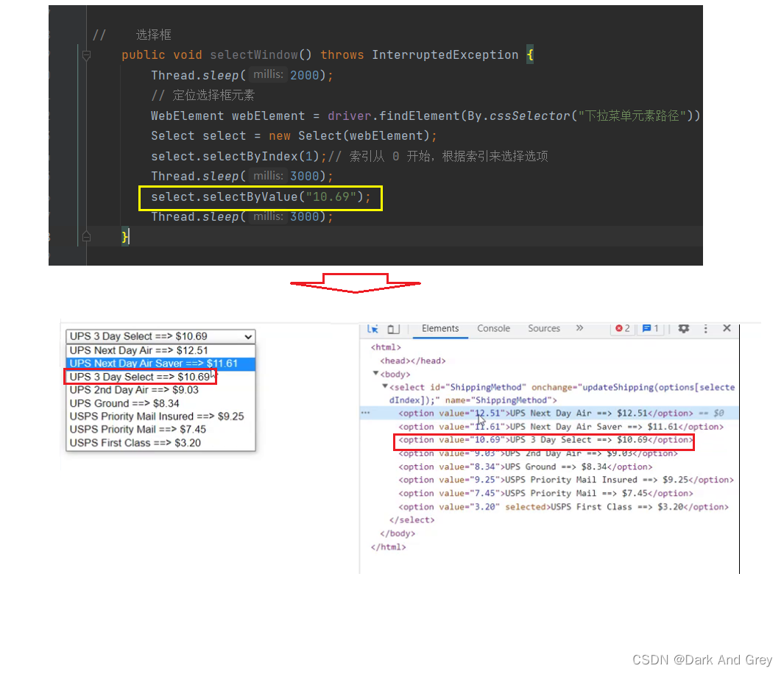Click the selectWindow method declaration
The height and width of the screenshot is (674, 784).
(x=328, y=55)
